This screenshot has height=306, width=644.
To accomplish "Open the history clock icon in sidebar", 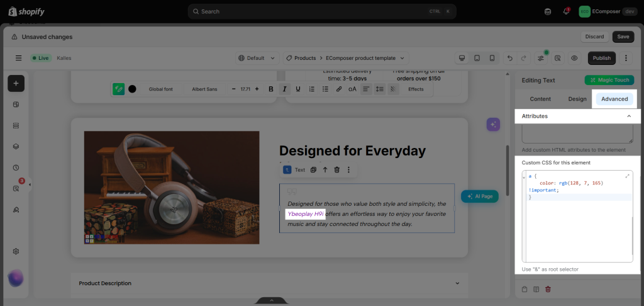I will pos(16,167).
